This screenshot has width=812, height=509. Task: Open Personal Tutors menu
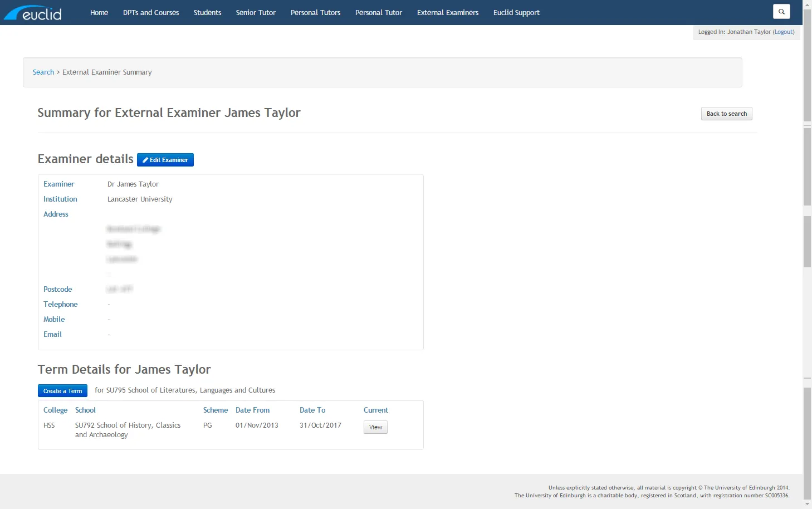pos(315,12)
